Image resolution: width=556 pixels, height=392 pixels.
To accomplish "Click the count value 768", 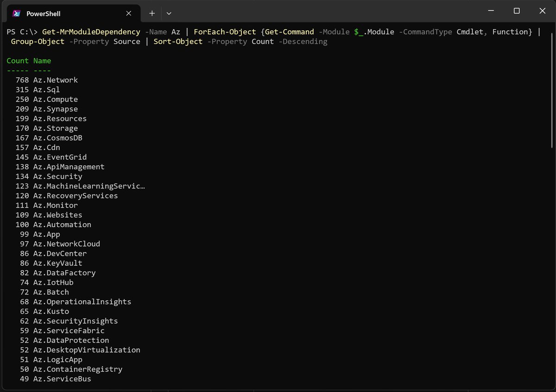I will tap(22, 80).
